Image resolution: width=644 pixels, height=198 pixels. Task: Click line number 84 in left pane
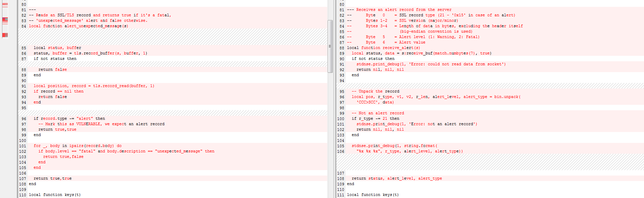[23, 26]
